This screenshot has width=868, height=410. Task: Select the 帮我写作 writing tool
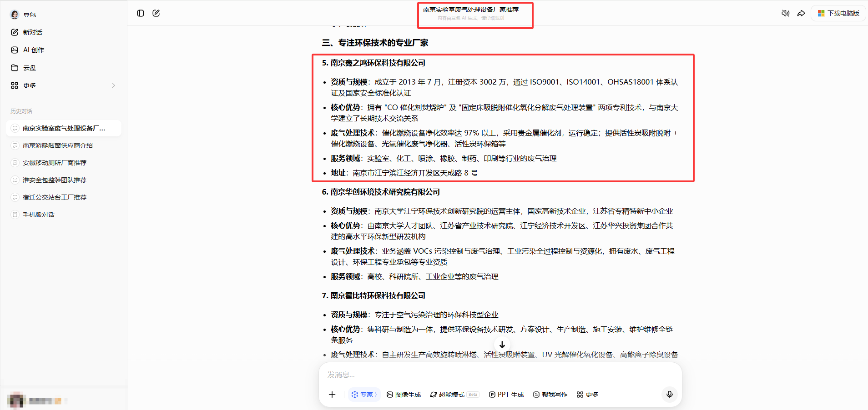550,395
